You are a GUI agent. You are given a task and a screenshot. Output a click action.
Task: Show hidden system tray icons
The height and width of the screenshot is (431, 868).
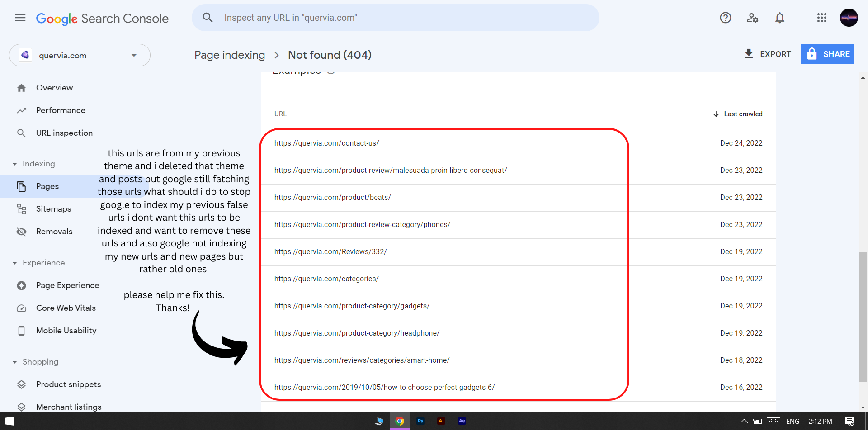pyautogui.click(x=744, y=421)
